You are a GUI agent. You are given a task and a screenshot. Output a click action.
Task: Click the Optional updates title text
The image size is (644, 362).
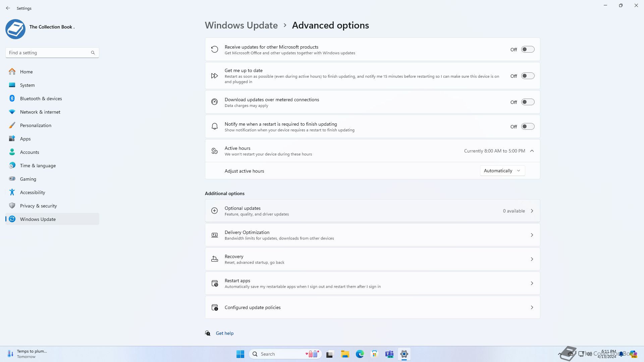pos(243,208)
